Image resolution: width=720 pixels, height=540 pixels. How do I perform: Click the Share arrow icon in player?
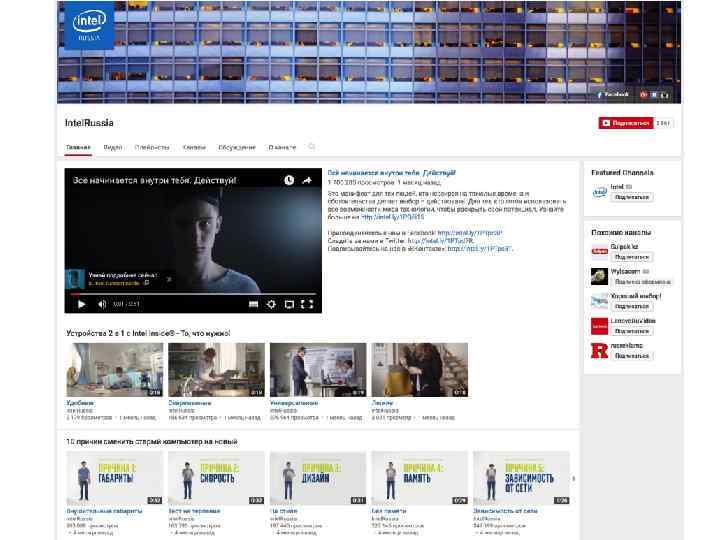[x=307, y=180]
